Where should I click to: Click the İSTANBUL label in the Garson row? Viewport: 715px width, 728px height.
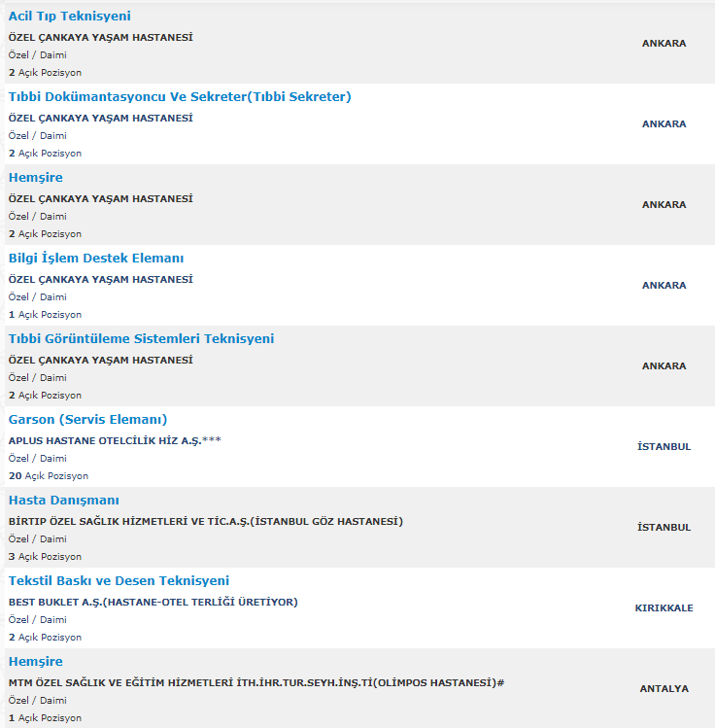[x=664, y=447]
